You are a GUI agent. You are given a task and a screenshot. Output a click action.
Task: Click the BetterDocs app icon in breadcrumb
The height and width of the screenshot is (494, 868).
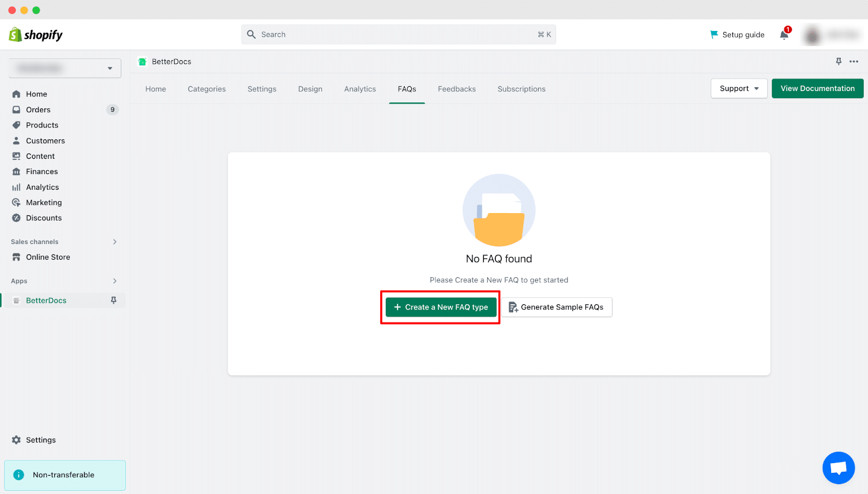142,61
